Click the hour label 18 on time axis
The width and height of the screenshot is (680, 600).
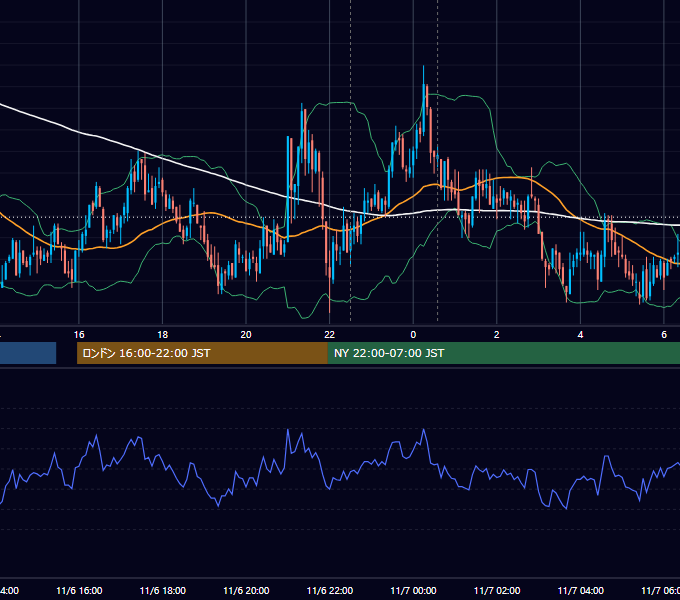(x=163, y=335)
